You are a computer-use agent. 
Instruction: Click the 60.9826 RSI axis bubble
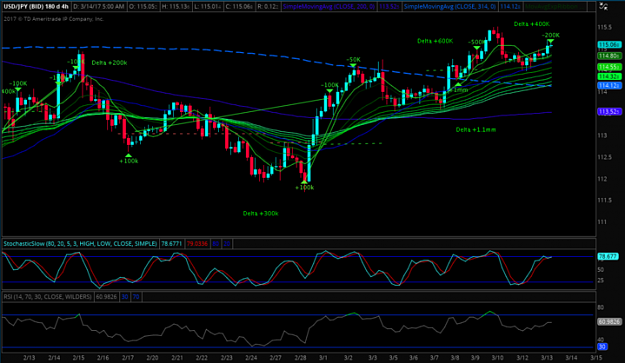pyautogui.click(x=609, y=322)
